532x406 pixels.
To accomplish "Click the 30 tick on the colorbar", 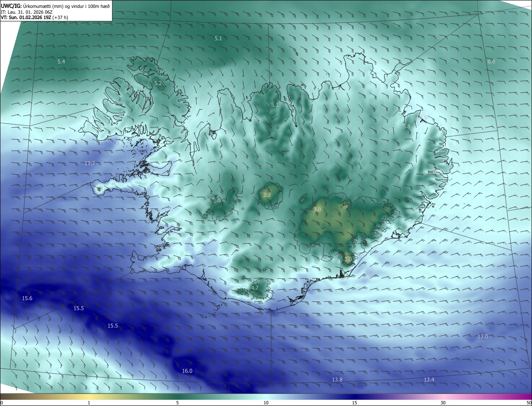I will coord(443,403).
